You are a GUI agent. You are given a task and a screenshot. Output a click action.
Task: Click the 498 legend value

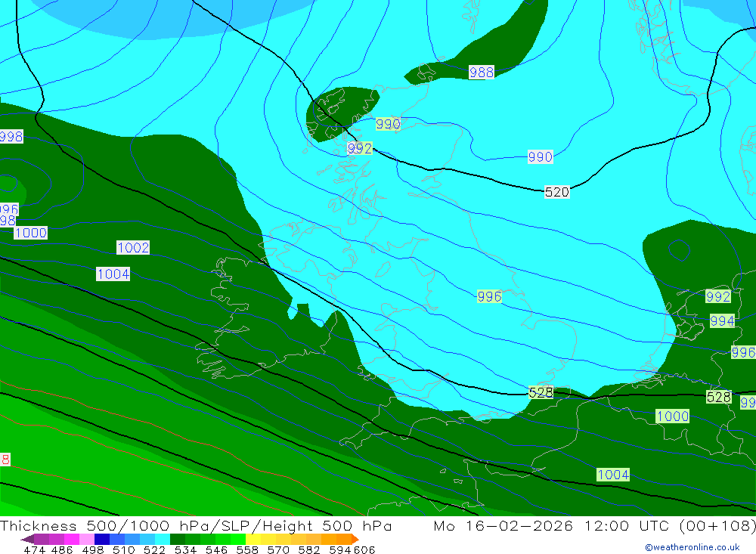pyautogui.click(x=92, y=549)
